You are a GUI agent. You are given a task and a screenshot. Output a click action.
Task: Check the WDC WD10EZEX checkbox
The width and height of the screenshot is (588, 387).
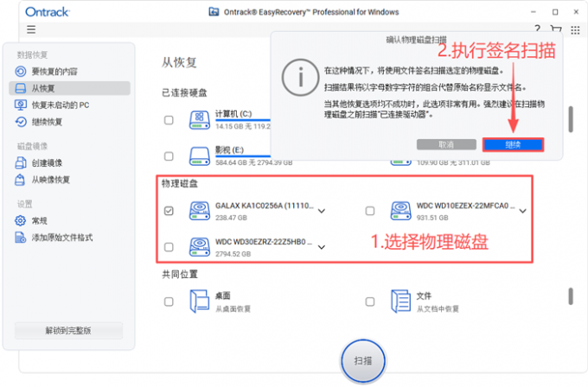[370, 211]
